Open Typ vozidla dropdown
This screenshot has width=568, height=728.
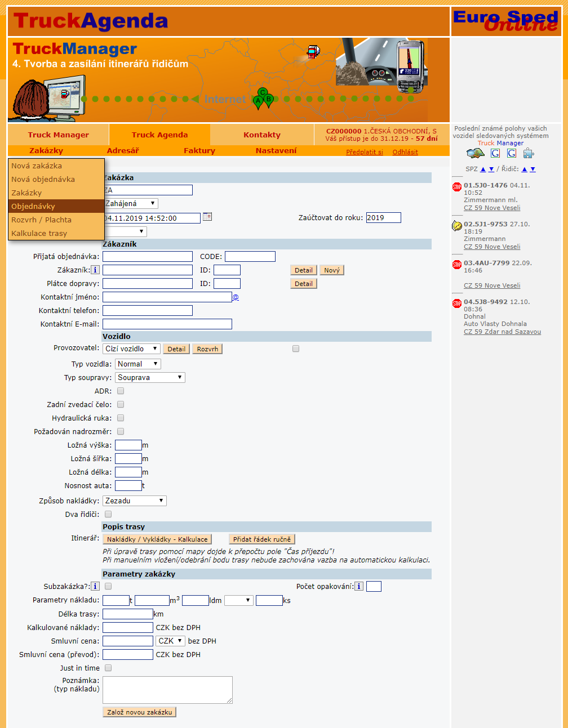click(138, 364)
